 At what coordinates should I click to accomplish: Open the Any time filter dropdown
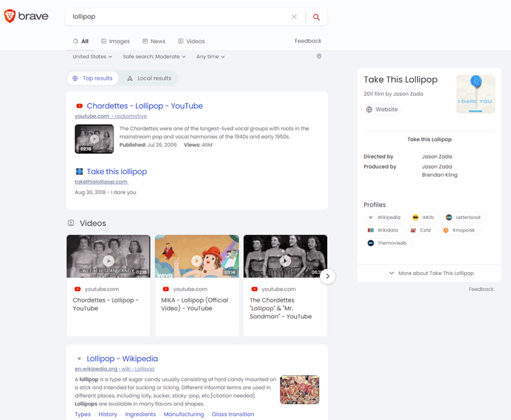coord(210,57)
